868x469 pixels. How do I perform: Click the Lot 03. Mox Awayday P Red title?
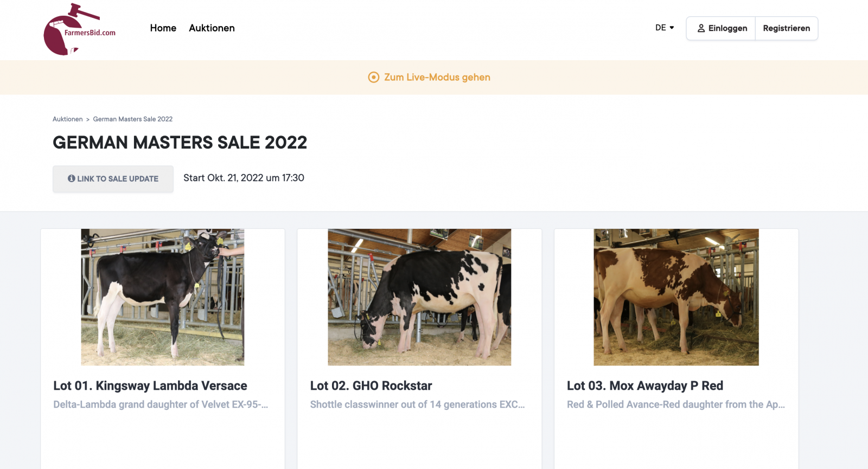pos(645,386)
